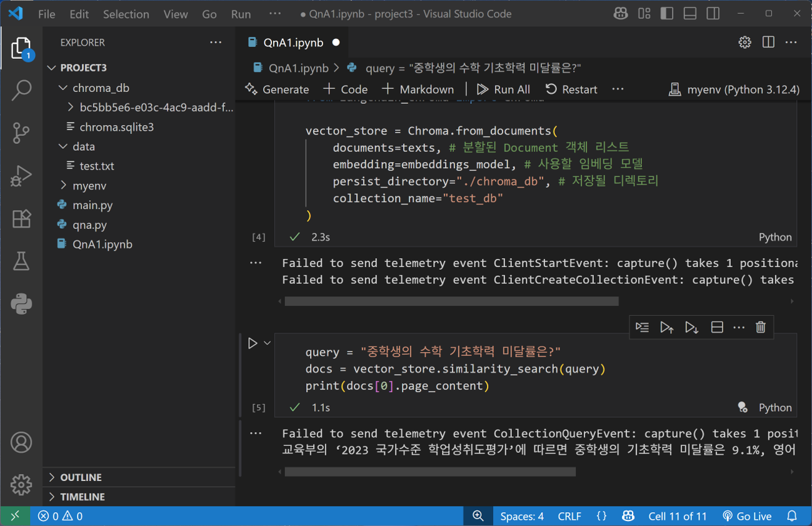This screenshot has width=812, height=526.
Task: Click Cell 11 of 11 indicator
Action: [678, 516]
